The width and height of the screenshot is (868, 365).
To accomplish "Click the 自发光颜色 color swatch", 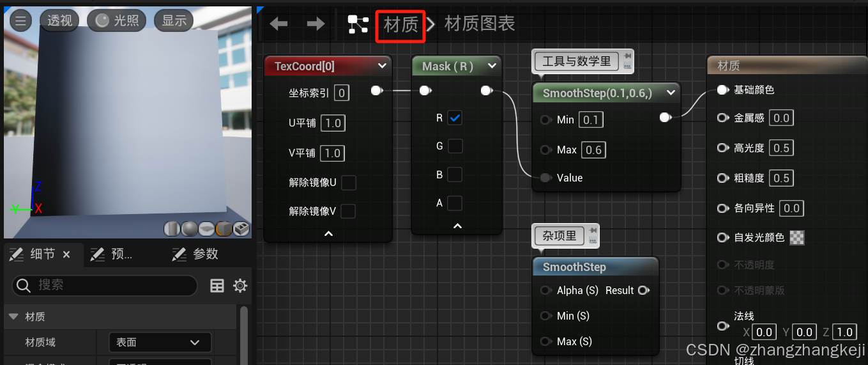I will point(797,238).
